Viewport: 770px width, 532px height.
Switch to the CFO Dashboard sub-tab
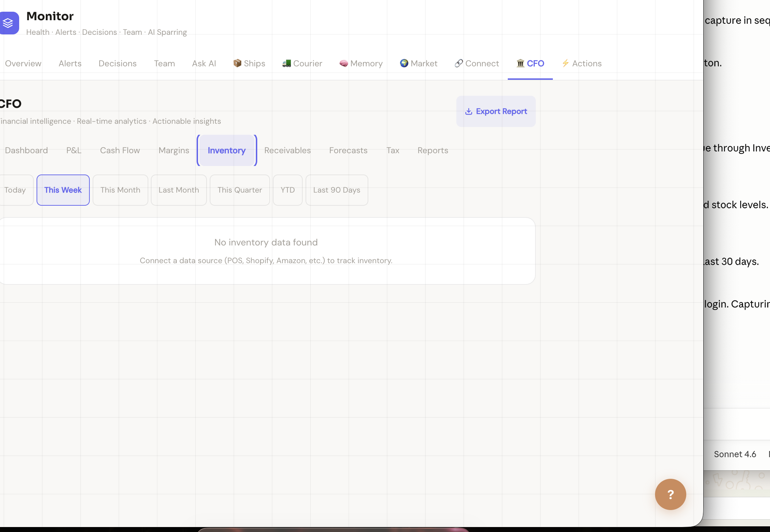point(26,150)
